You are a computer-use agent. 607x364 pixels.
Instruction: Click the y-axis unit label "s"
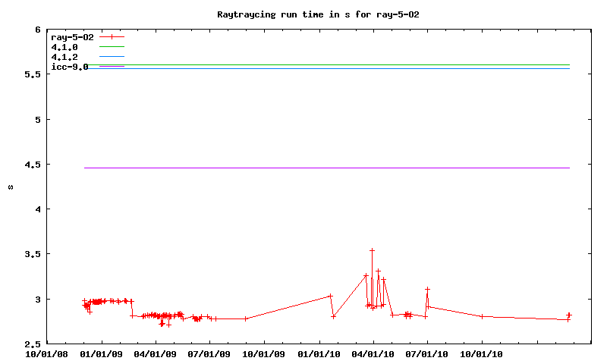(x=11, y=187)
